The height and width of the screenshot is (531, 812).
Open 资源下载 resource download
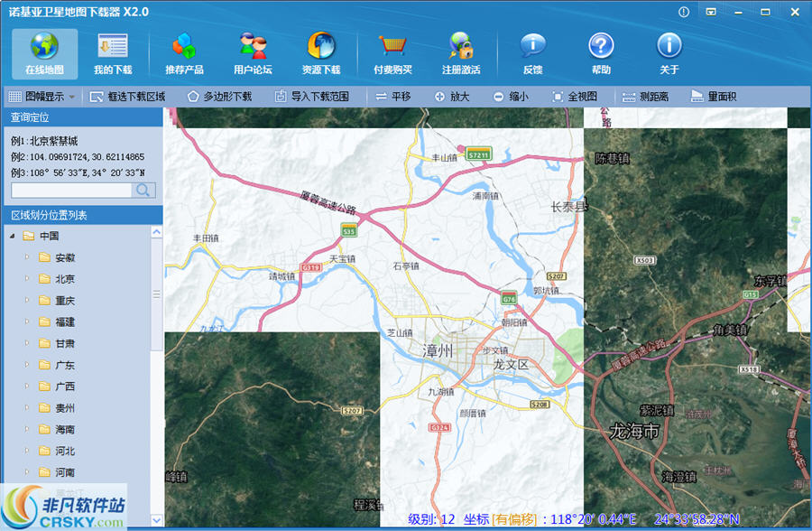click(x=321, y=53)
